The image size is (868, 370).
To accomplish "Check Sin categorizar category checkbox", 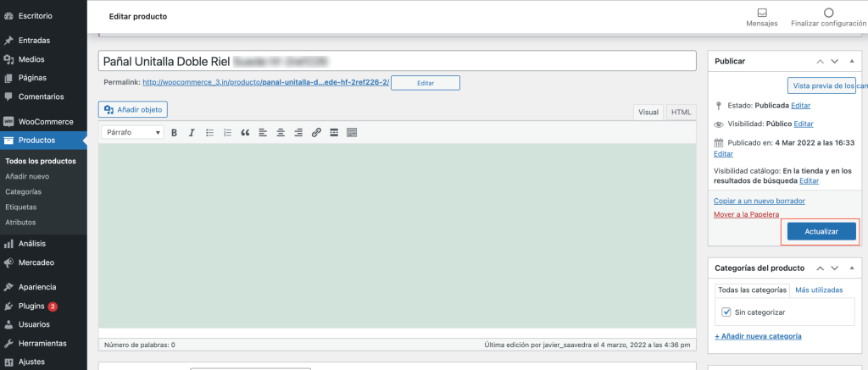I will click(x=726, y=312).
